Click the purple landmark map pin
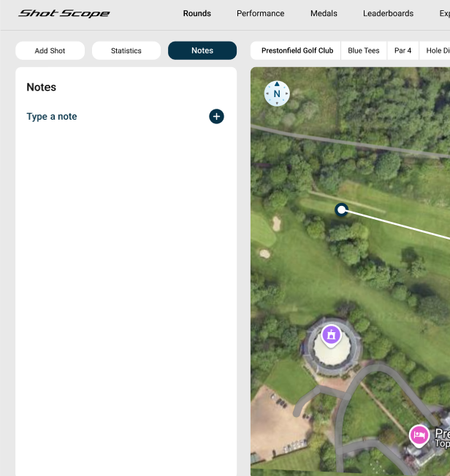450x476 pixels. click(331, 335)
